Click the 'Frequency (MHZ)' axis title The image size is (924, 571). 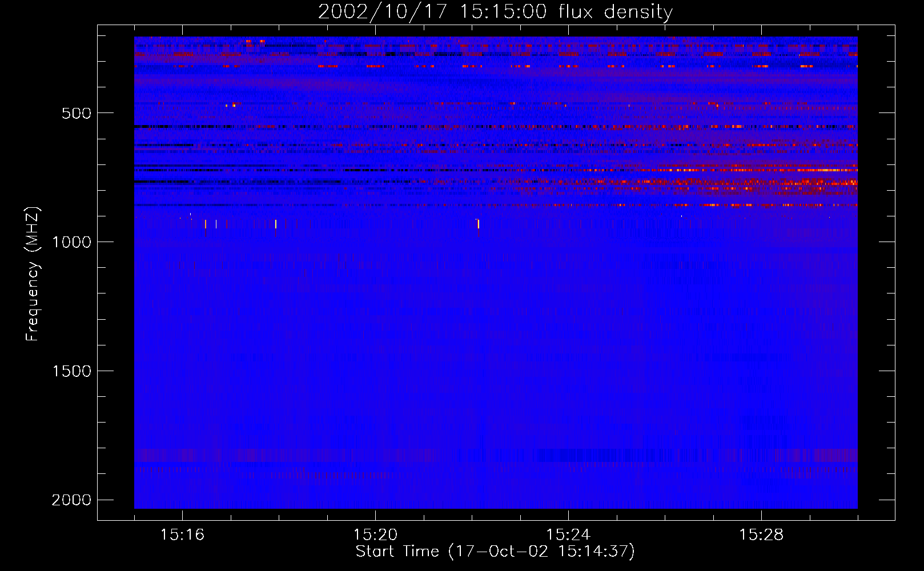coord(33,274)
